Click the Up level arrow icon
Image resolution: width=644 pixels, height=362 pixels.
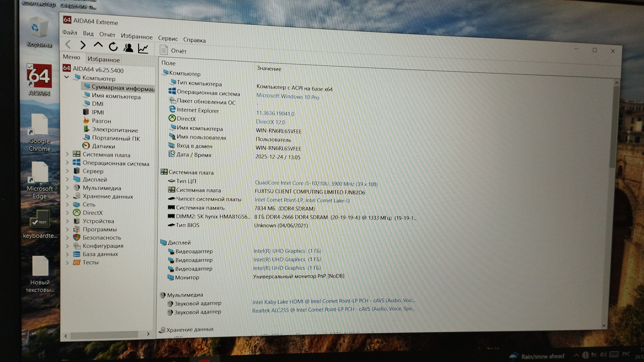coord(98,45)
